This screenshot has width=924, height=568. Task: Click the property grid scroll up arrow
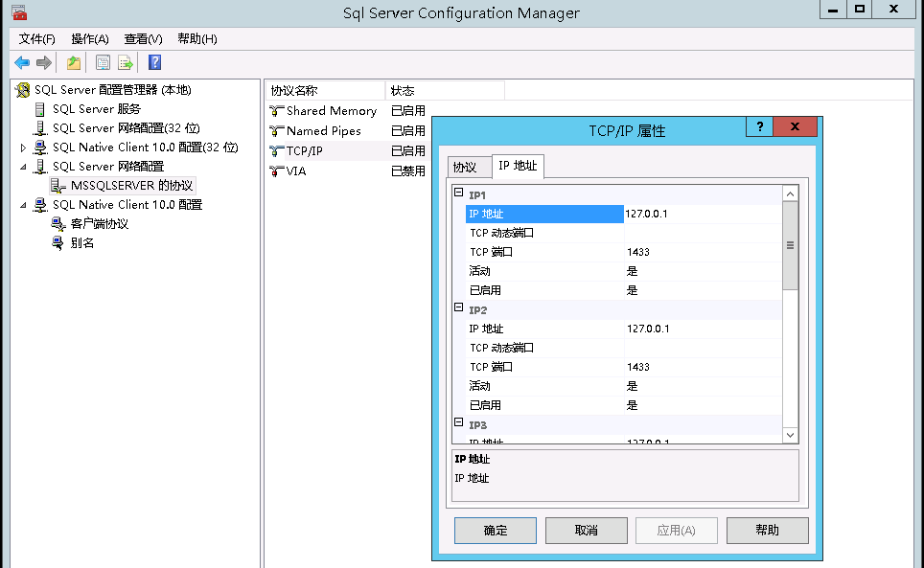(x=790, y=193)
